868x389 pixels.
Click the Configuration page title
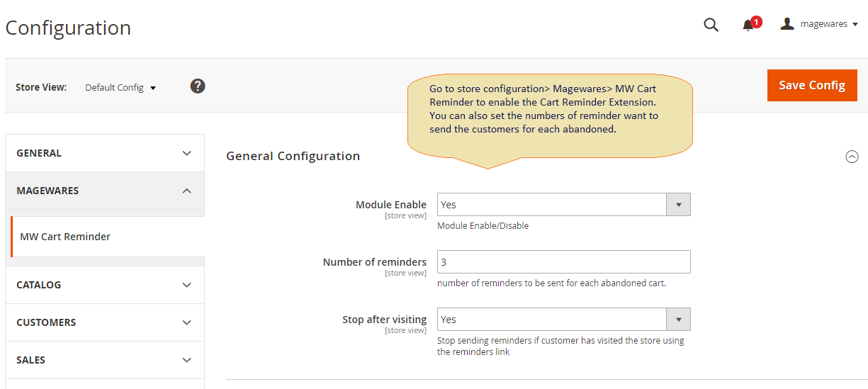click(x=68, y=28)
